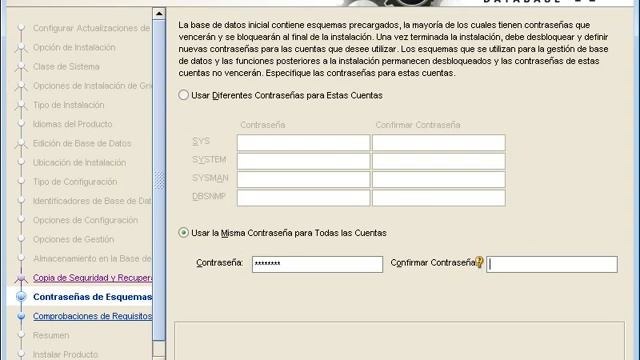Select Contraseñas de Esquemas current step
The image size is (640, 360).
pyautogui.click(x=92, y=297)
